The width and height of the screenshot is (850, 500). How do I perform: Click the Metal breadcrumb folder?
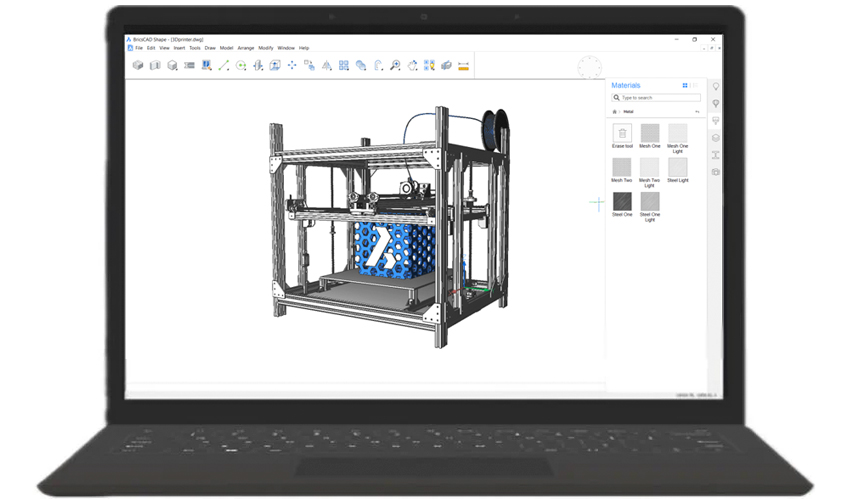tap(629, 112)
